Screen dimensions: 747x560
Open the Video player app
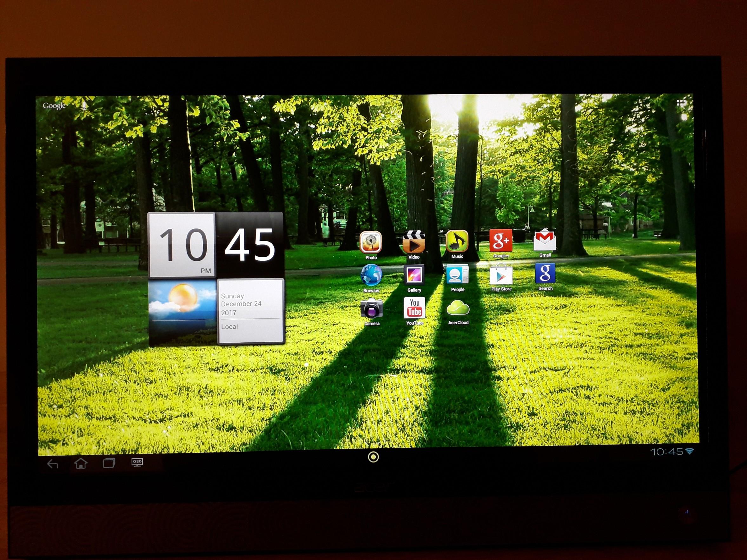(x=414, y=242)
